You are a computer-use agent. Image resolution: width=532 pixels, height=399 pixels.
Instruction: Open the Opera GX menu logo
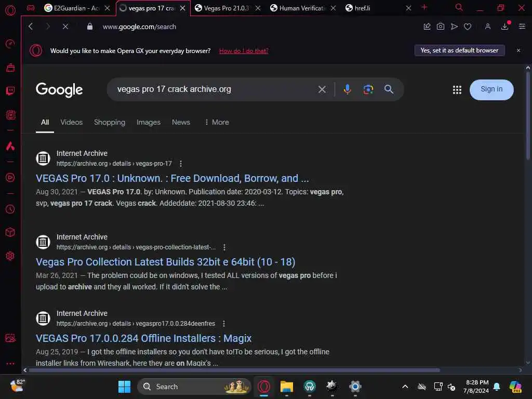pyautogui.click(x=10, y=10)
